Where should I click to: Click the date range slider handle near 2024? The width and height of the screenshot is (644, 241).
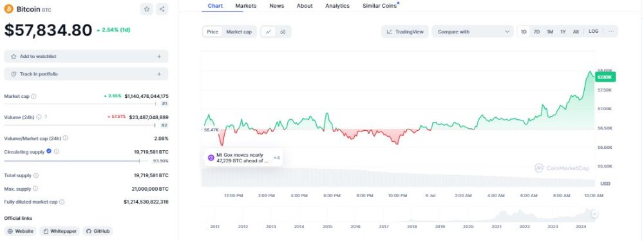click(594, 213)
